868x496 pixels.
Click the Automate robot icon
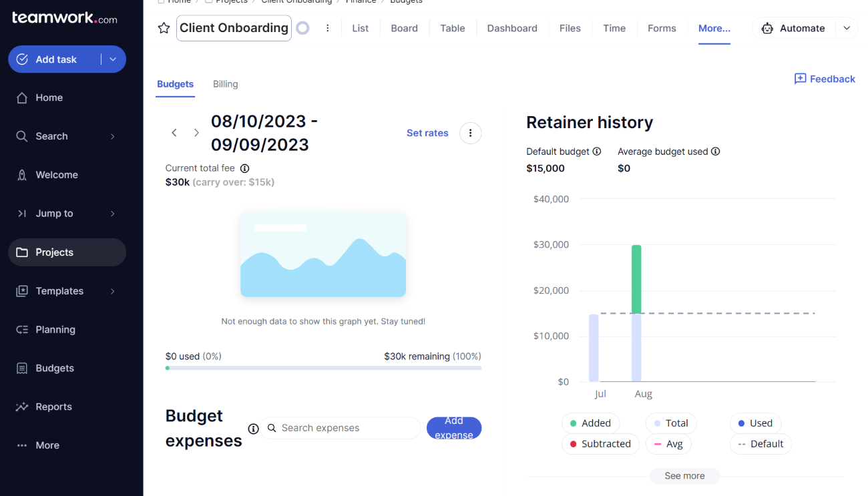tap(767, 28)
